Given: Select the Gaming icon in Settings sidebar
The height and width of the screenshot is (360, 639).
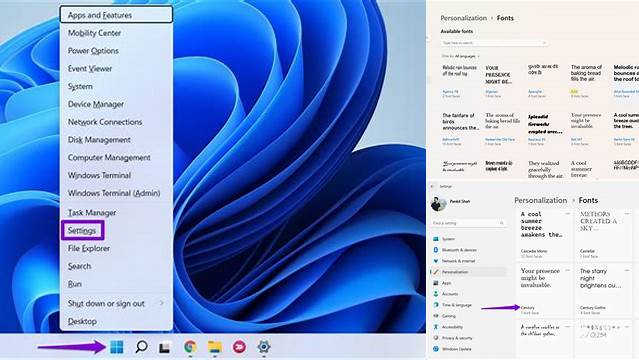Looking at the screenshot, I should click(x=436, y=316).
